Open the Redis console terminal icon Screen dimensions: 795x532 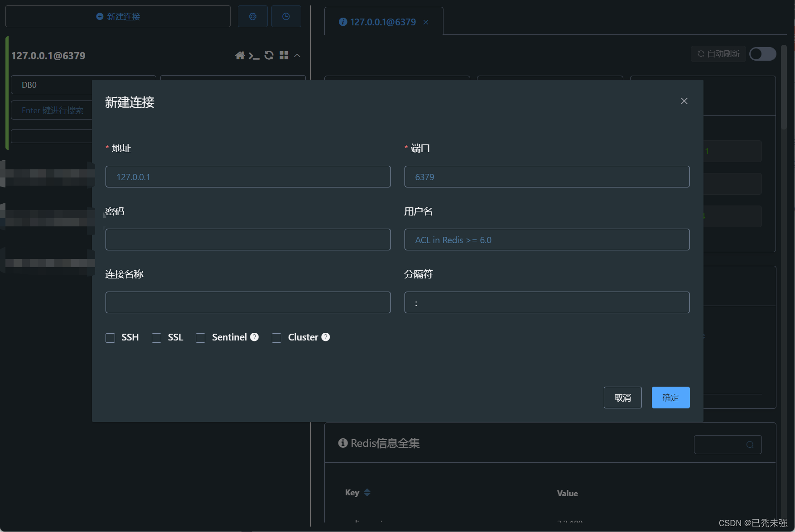pyautogui.click(x=254, y=56)
